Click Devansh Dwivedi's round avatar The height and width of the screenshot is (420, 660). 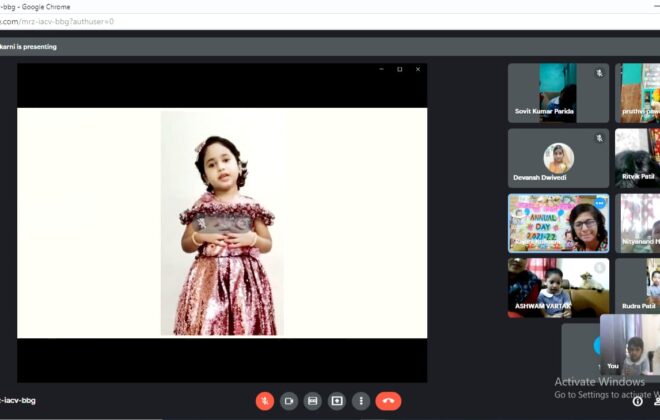(x=558, y=158)
